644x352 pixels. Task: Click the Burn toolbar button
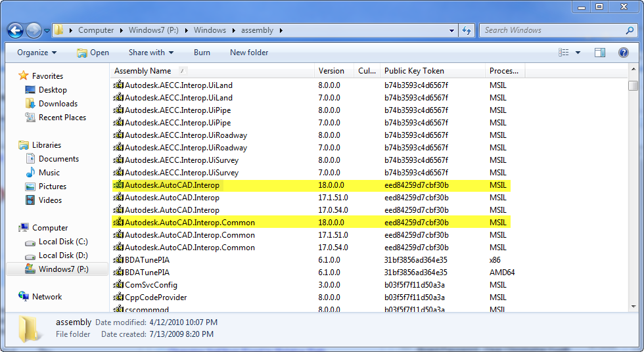(202, 53)
